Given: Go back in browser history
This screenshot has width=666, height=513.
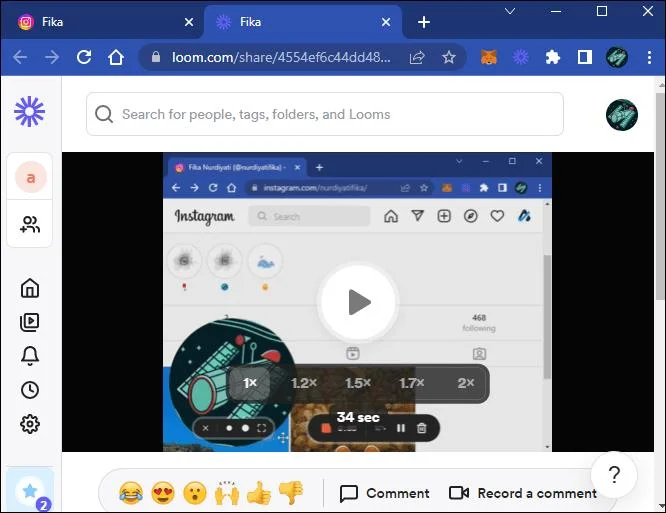Looking at the screenshot, I should (x=20, y=57).
